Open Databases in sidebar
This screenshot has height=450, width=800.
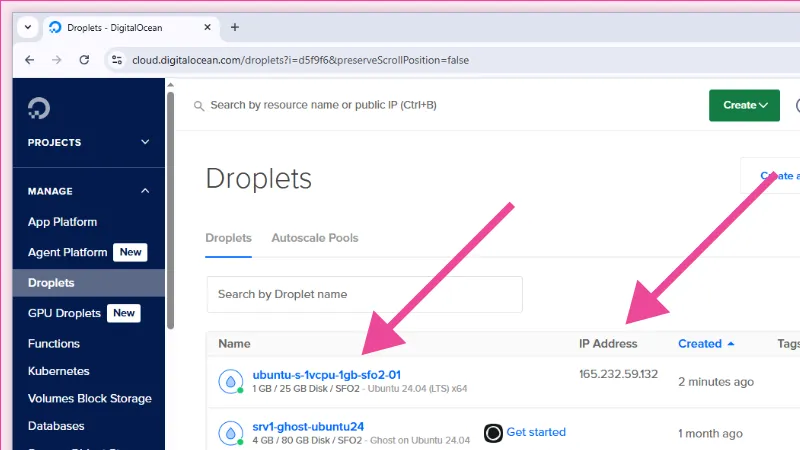click(x=56, y=426)
